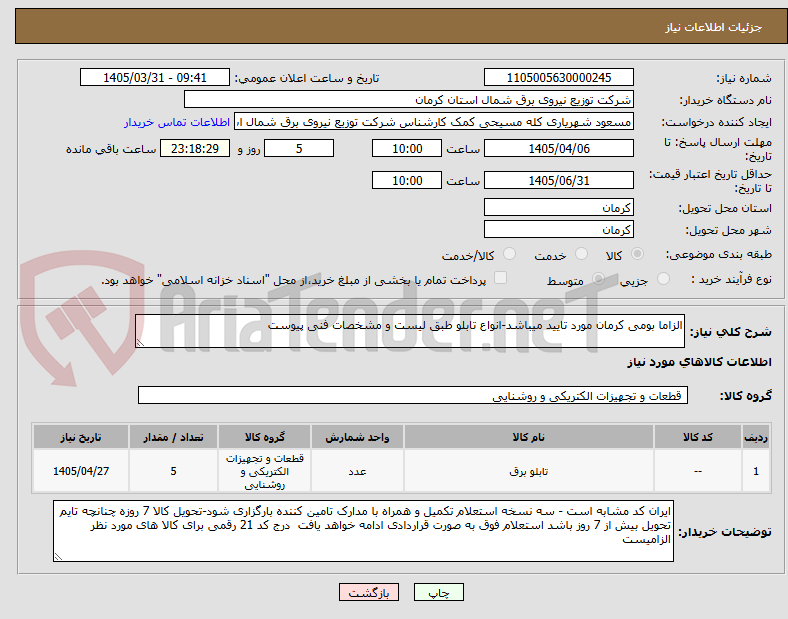This screenshot has height=619, width=788.
Task: Click the response deadline time field
Action: click(407, 148)
